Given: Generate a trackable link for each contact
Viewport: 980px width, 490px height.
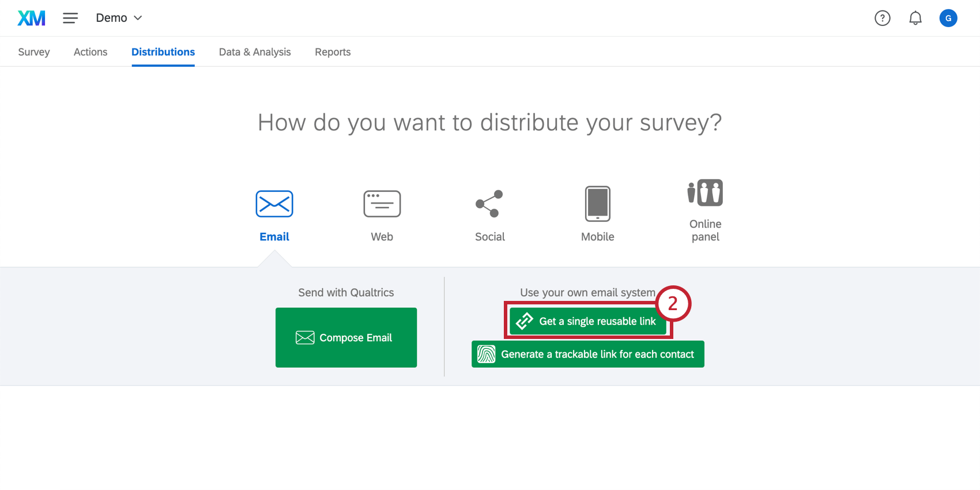Looking at the screenshot, I should [587, 354].
